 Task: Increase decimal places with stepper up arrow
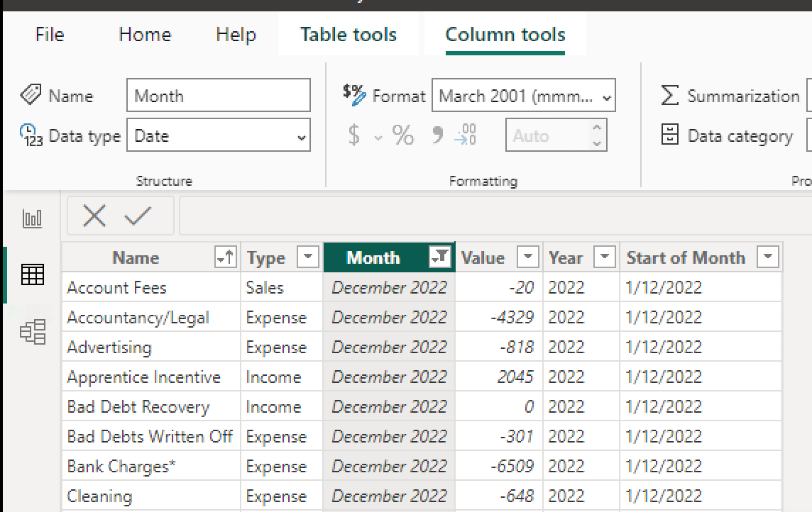point(597,127)
